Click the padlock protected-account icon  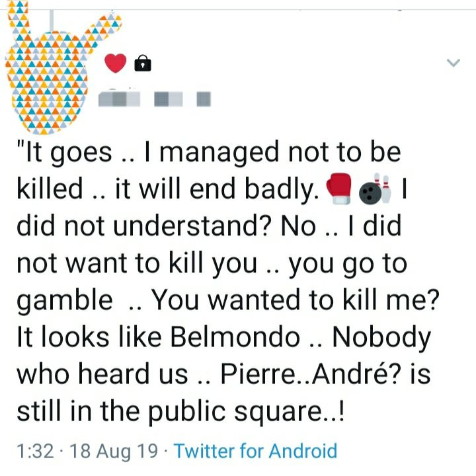(142, 63)
